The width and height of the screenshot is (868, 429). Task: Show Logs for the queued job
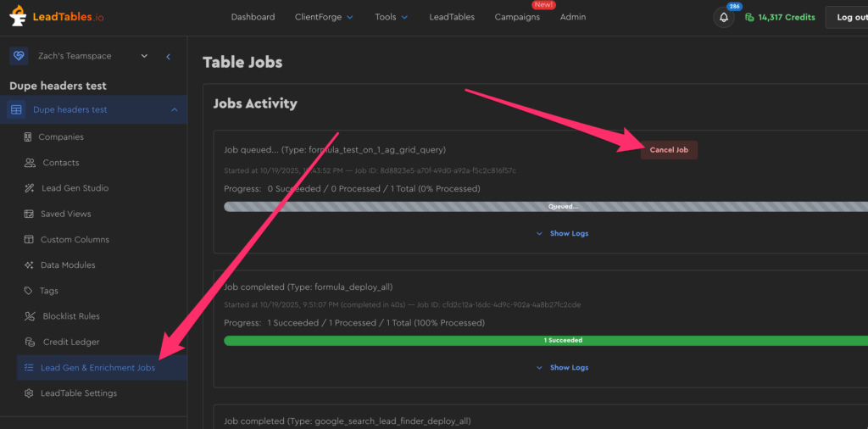coord(563,233)
